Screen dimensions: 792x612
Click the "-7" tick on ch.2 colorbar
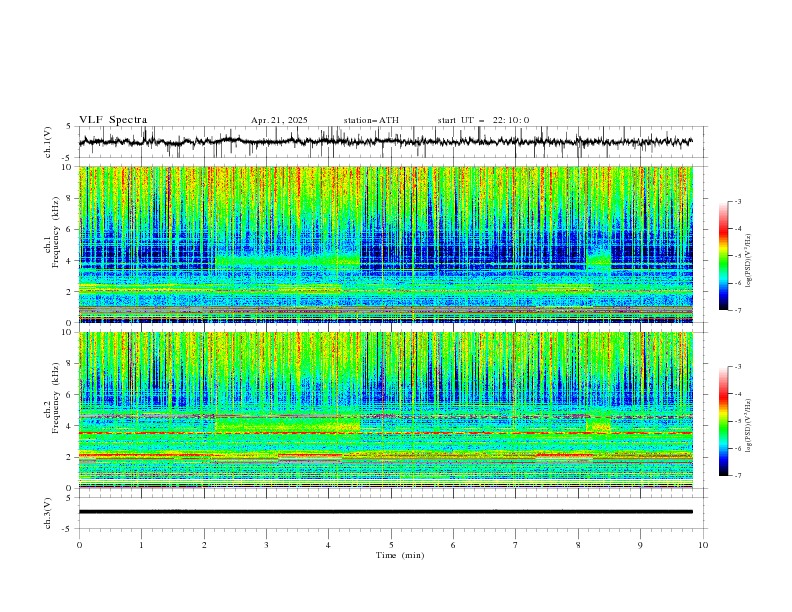click(x=738, y=475)
